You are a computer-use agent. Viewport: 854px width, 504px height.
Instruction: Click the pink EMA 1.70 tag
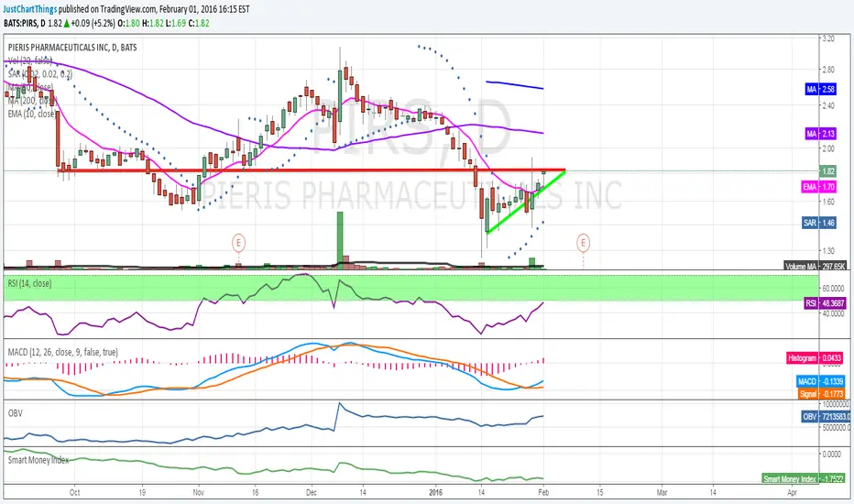(x=819, y=187)
